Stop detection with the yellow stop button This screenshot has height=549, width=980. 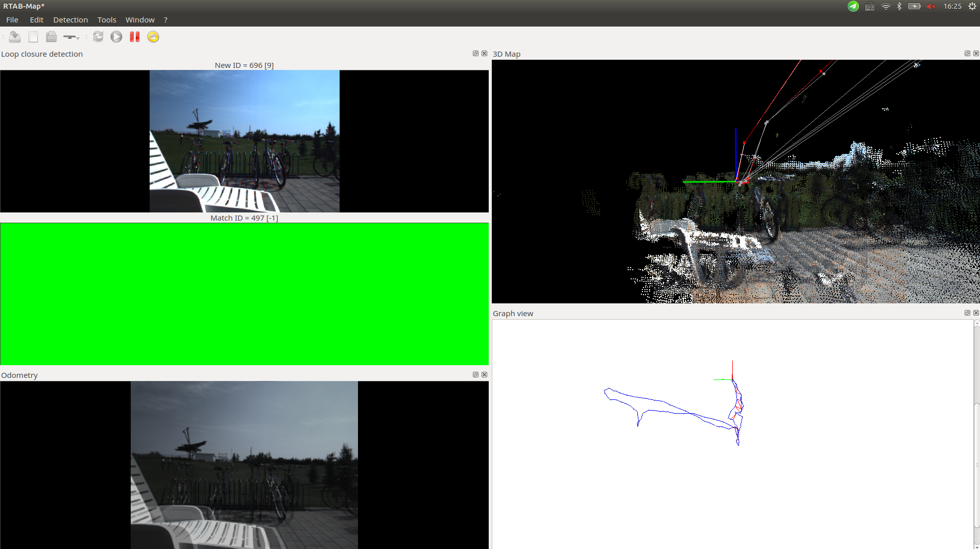[x=153, y=37]
